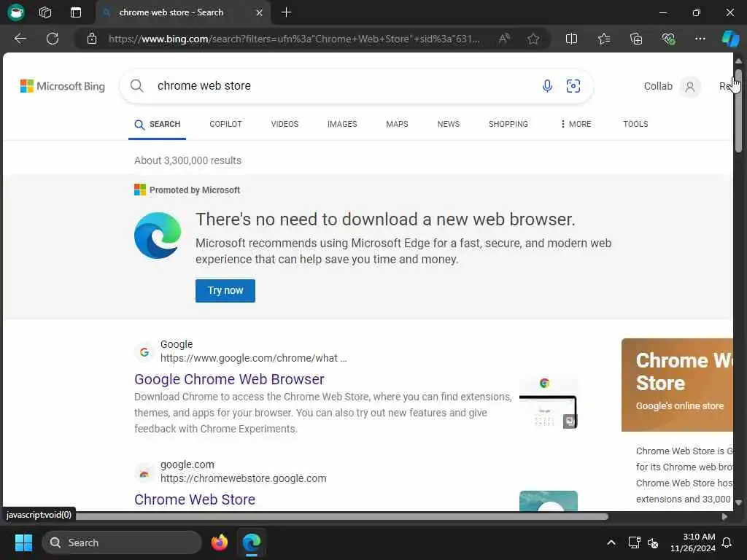747x560 pixels.
Task: Click the scroll down arrow
Action: coord(738,502)
